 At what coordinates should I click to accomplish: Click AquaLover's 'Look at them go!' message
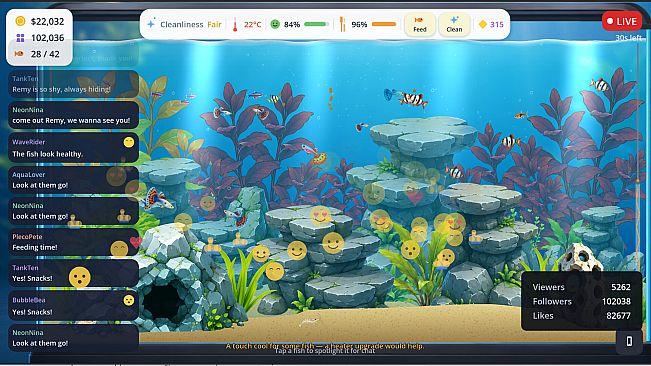(x=73, y=180)
